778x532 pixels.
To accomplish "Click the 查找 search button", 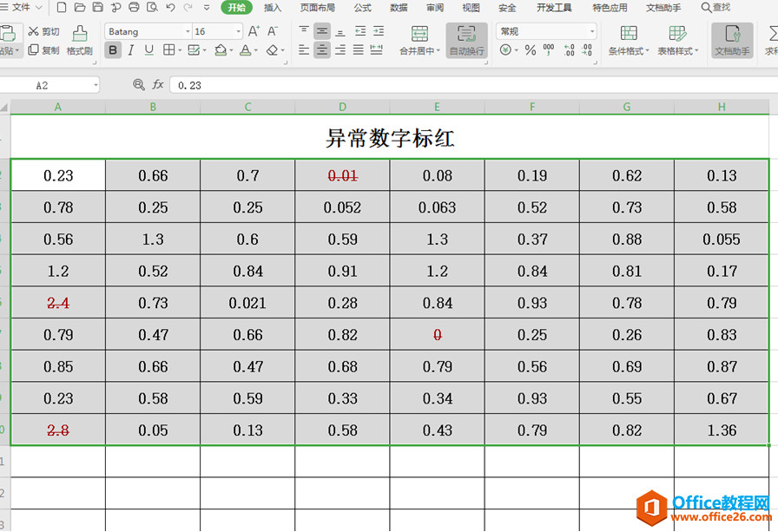I will coord(716,8).
